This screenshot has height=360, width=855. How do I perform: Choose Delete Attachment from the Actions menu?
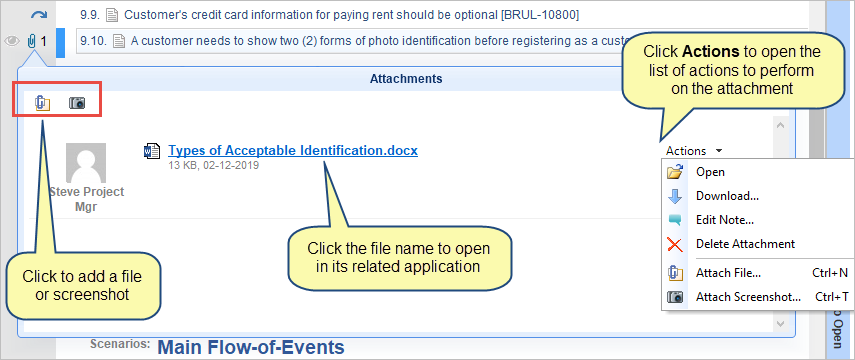(x=757, y=244)
